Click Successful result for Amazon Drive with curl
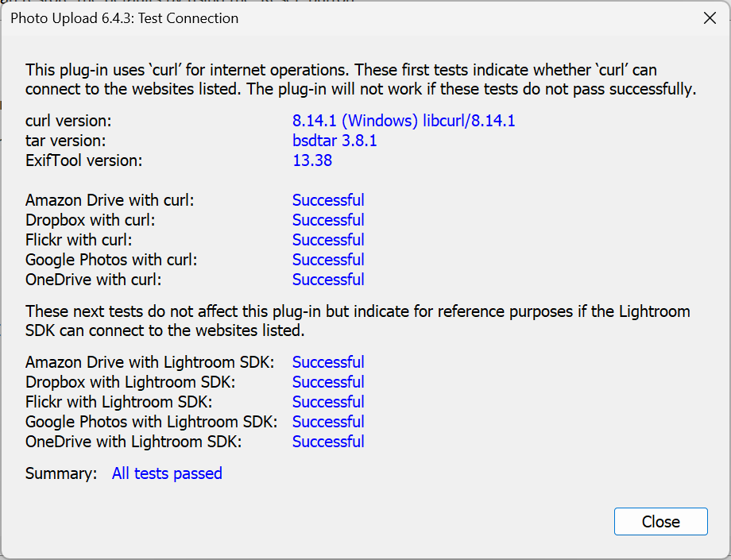Screen dimensions: 731x560 click(x=328, y=200)
